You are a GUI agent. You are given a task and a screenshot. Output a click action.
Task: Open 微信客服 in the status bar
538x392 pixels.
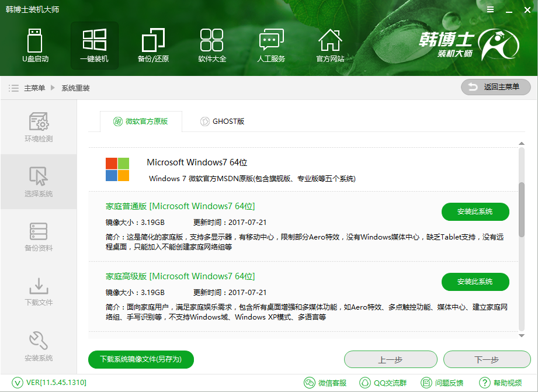click(325, 383)
